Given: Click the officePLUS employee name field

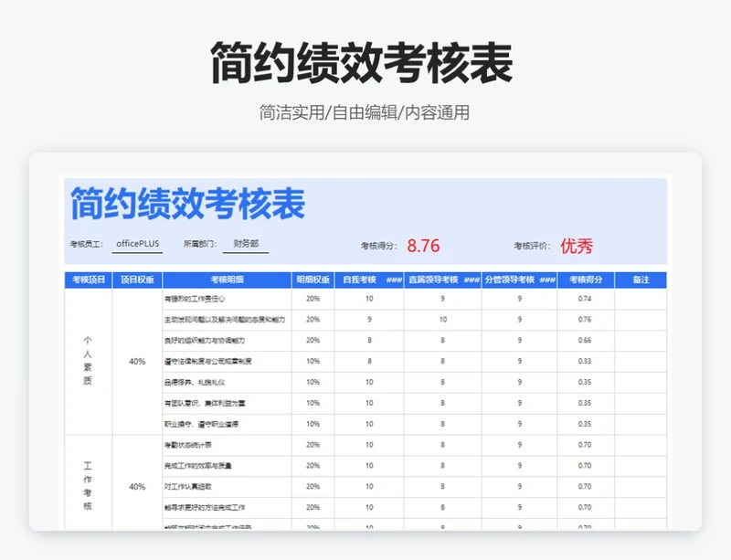Looking at the screenshot, I should tap(137, 244).
